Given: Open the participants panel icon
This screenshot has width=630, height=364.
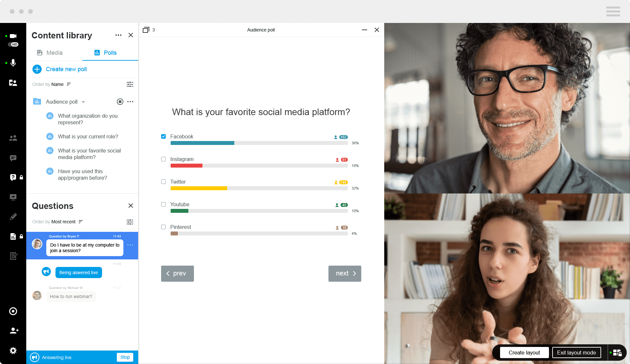Looking at the screenshot, I should click(13, 138).
